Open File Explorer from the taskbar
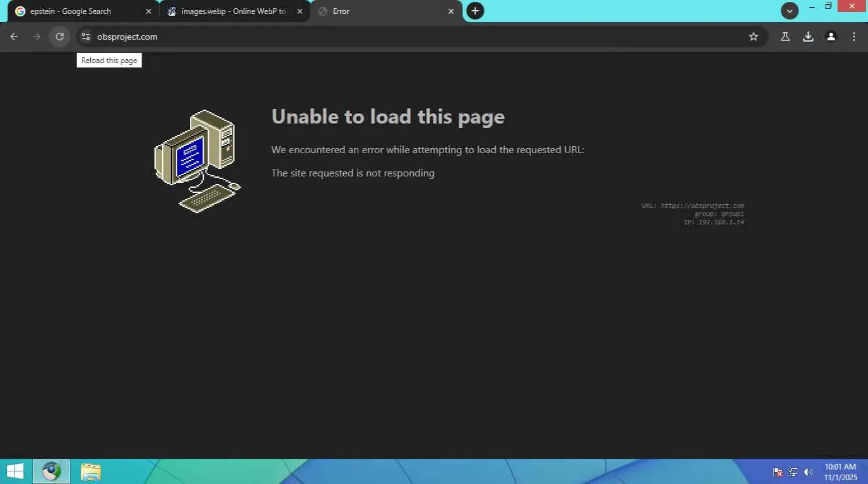868x484 pixels. (91, 471)
